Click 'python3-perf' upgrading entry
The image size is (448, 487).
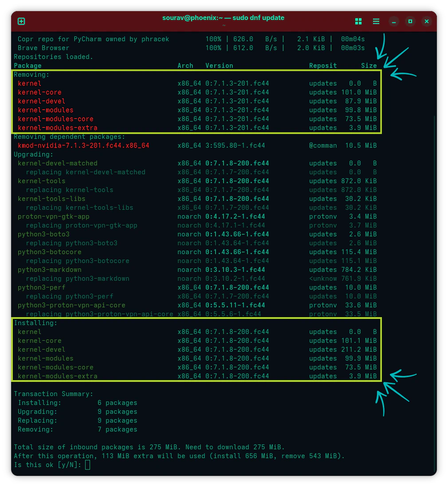tap(42, 287)
